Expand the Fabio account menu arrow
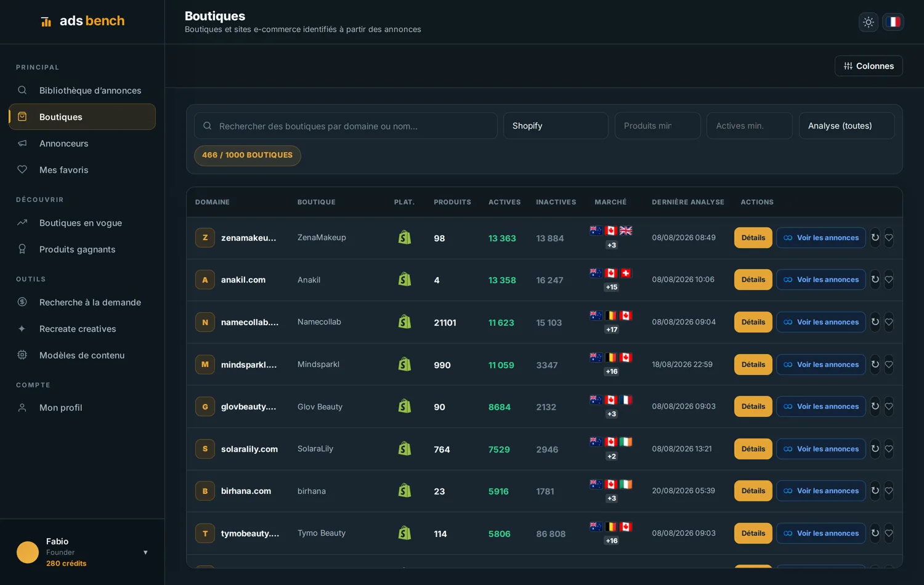 [x=145, y=552]
